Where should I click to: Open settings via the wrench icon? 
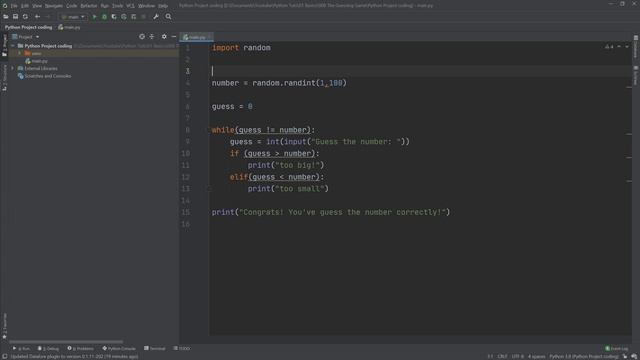[x=156, y=17]
